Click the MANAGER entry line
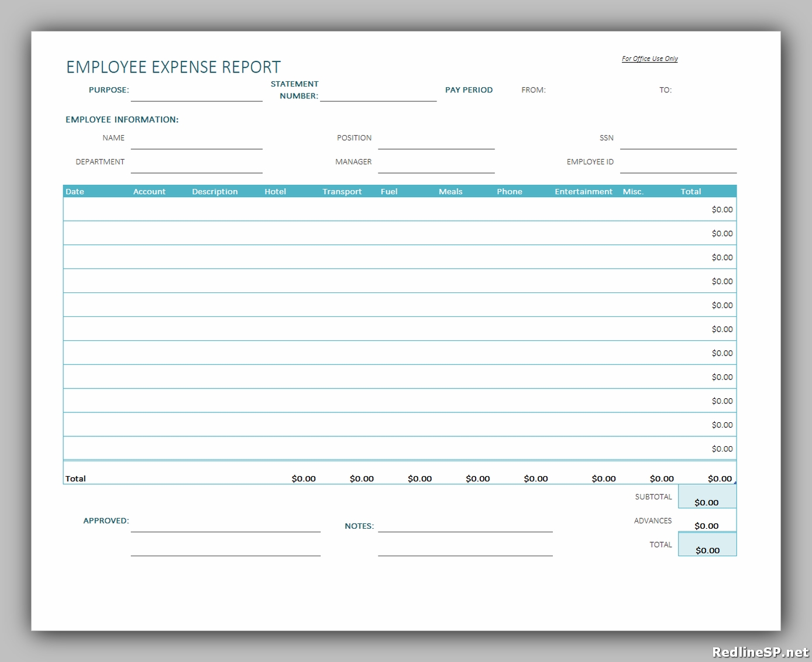Image resolution: width=812 pixels, height=662 pixels. (x=436, y=171)
